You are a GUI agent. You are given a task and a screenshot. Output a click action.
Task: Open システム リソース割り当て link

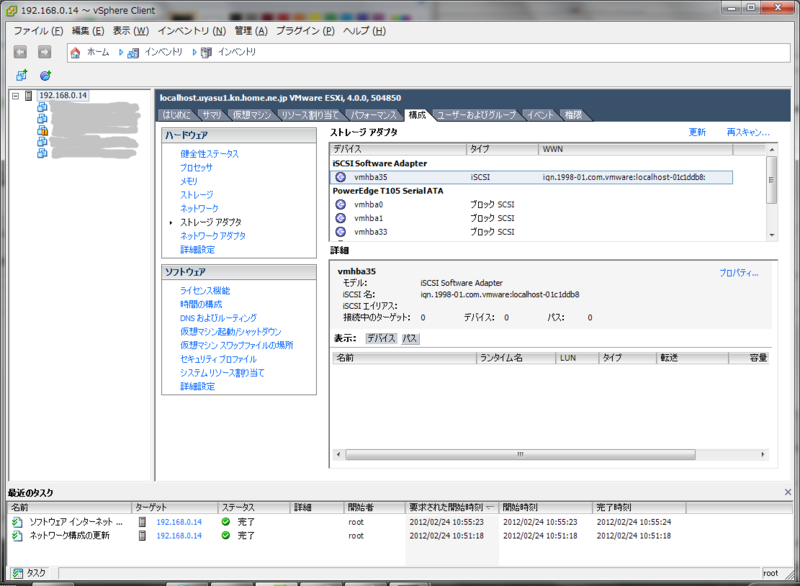click(222, 373)
